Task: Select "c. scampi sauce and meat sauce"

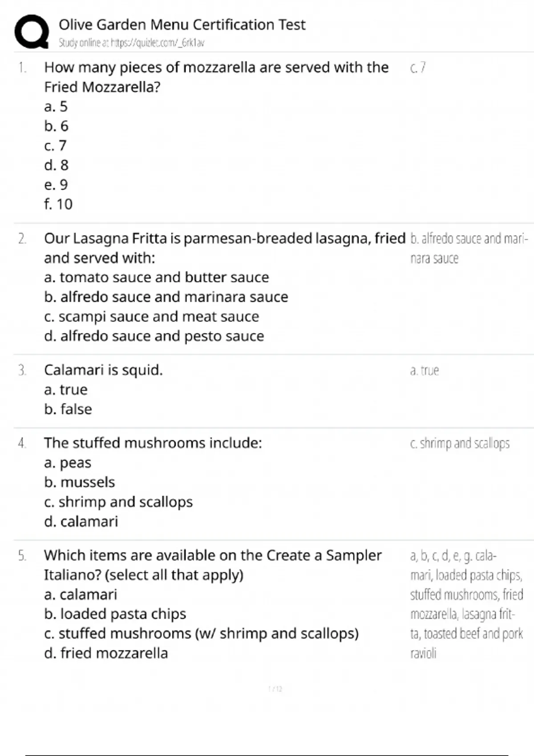Action: [151, 316]
